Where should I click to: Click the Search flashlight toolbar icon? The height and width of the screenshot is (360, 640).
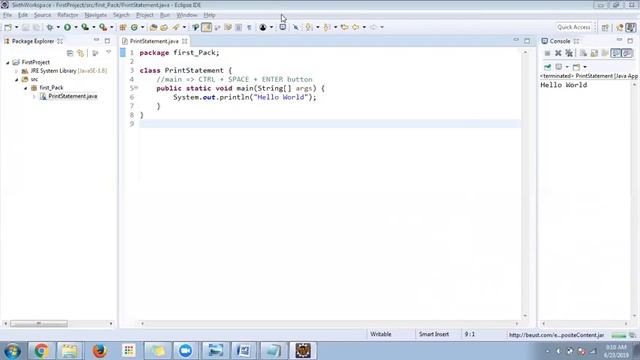tap(176, 27)
